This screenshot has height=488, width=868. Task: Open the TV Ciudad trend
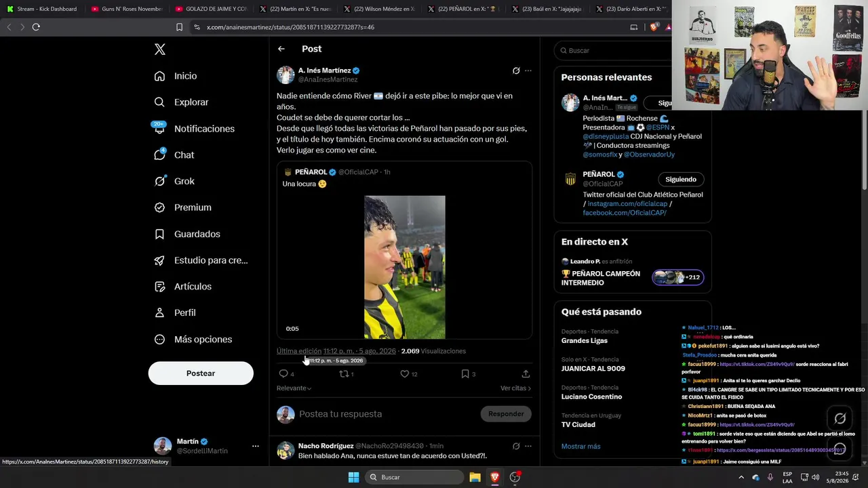click(578, 425)
